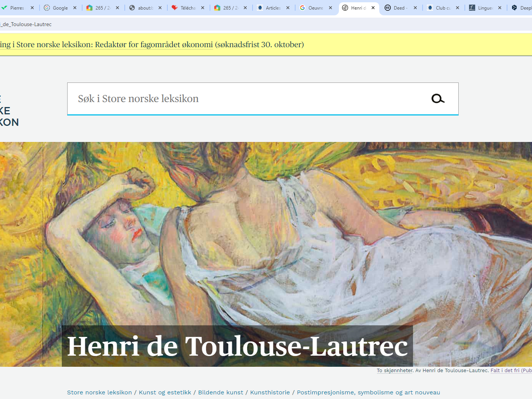The height and width of the screenshot is (399, 532).
Task: Close the Google tab
Action: pos(75,8)
